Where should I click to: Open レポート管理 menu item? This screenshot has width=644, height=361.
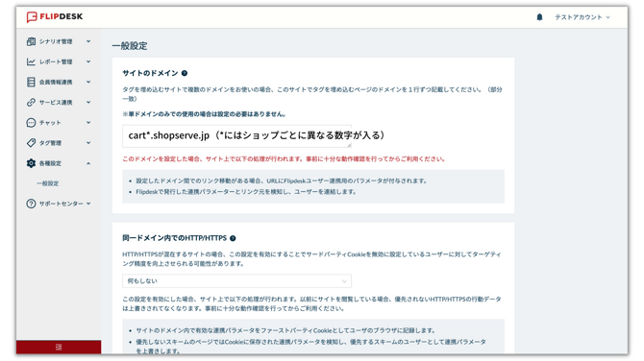56,62
